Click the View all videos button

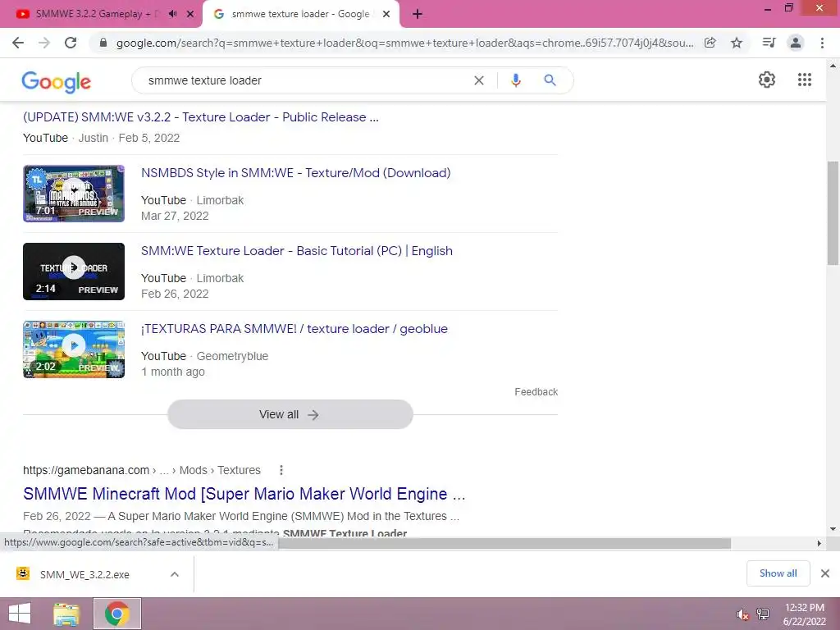290,414
